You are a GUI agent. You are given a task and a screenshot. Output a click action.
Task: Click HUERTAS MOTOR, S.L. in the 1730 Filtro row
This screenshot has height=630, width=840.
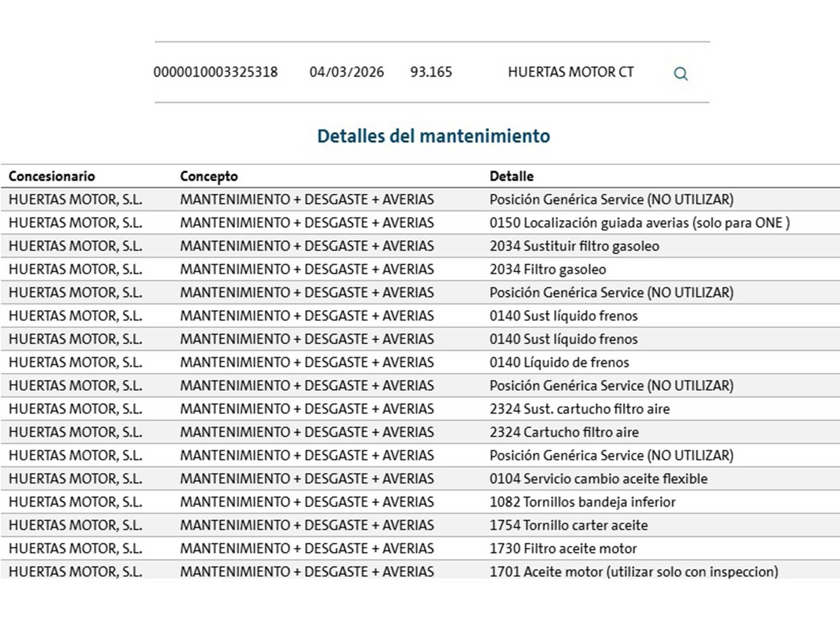[75, 549]
